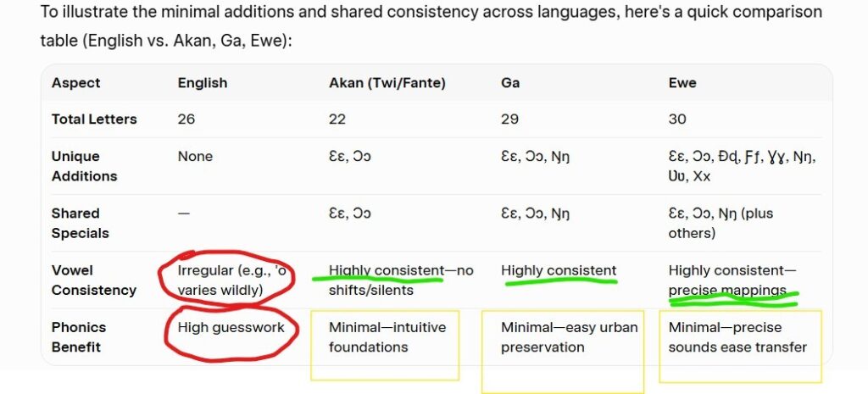Select the "Unique Additions" row label

pos(84,166)
